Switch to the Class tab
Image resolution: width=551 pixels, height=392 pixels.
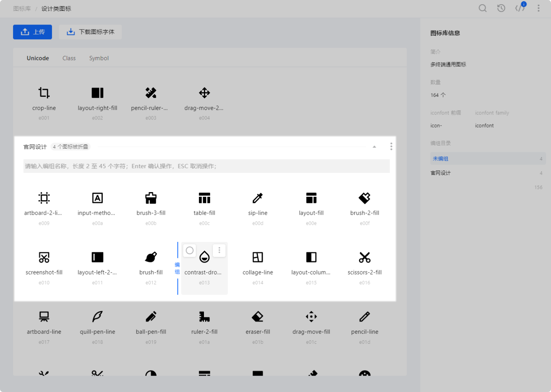(x=69, y=58)
